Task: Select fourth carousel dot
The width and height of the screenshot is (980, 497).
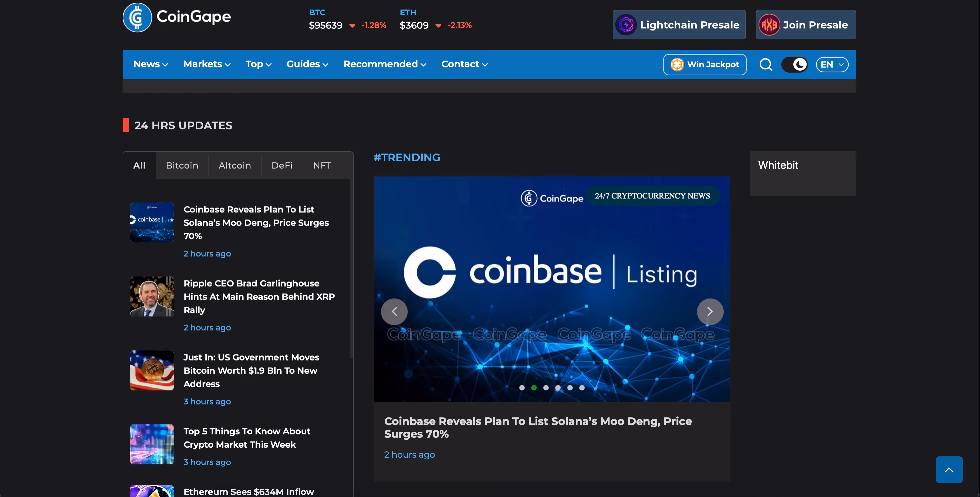Action: click(x=558, y=388)
